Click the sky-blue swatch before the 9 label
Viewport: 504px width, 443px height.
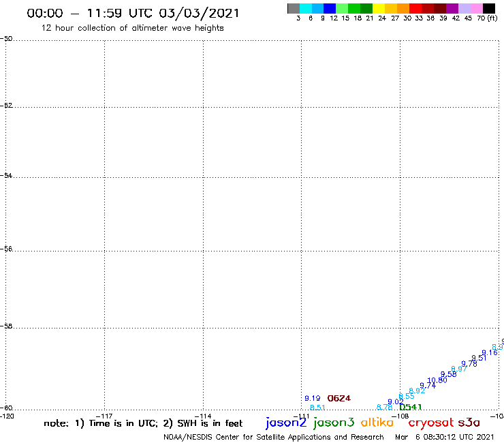[x=318, y=8]
